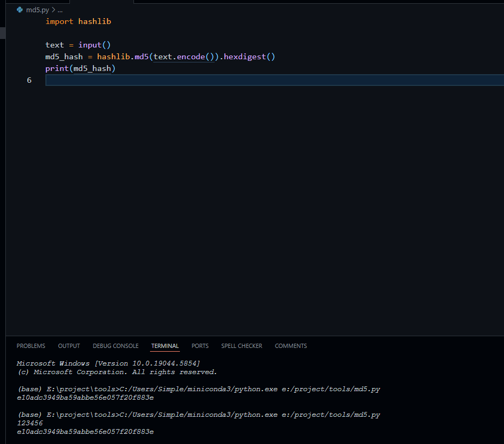Click the first python.exe md5.py command line
This screenshot has height=444, width=504.
point(199,389)
